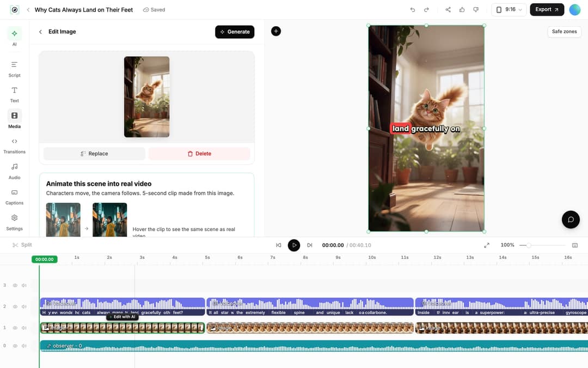The width and height of the screenshot is (588, 368).
Task: Click the first animate example thumbnail
Action: [x=63, y=220]
